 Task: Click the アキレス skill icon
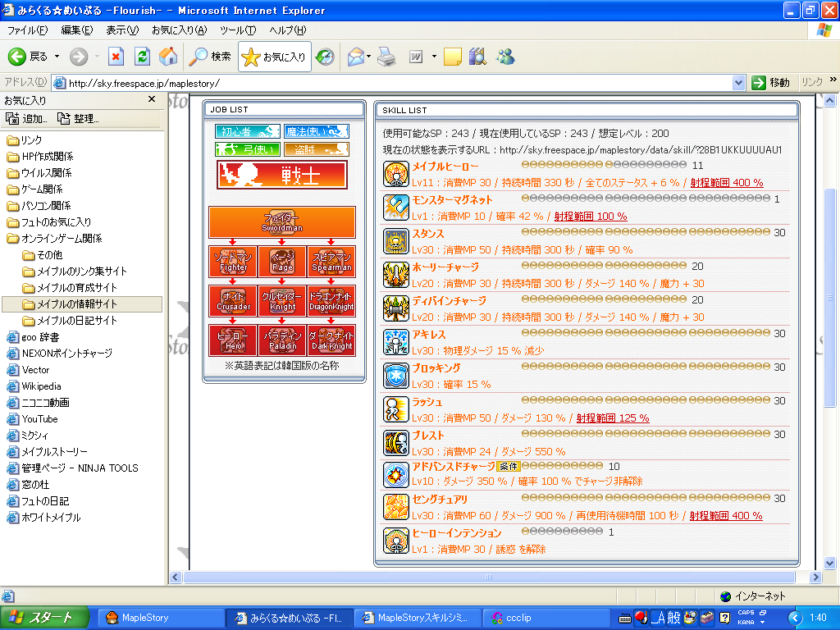[396, 342]
